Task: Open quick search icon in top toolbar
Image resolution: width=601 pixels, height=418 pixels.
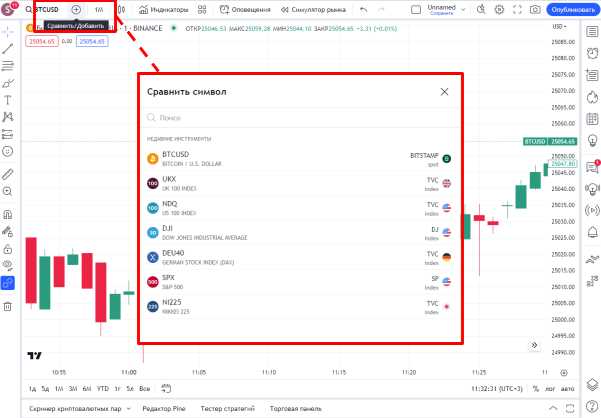Action: coord(481,10)
